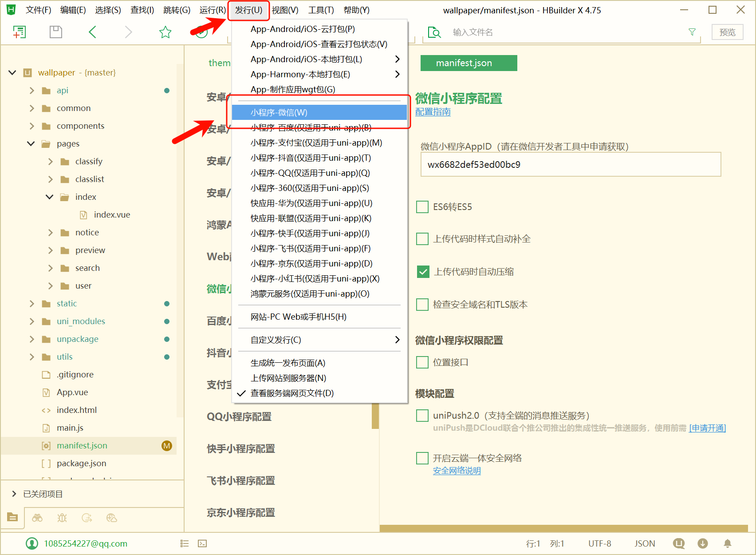Open App-Android/iOS-本地打包 submenu

(319, 59)
